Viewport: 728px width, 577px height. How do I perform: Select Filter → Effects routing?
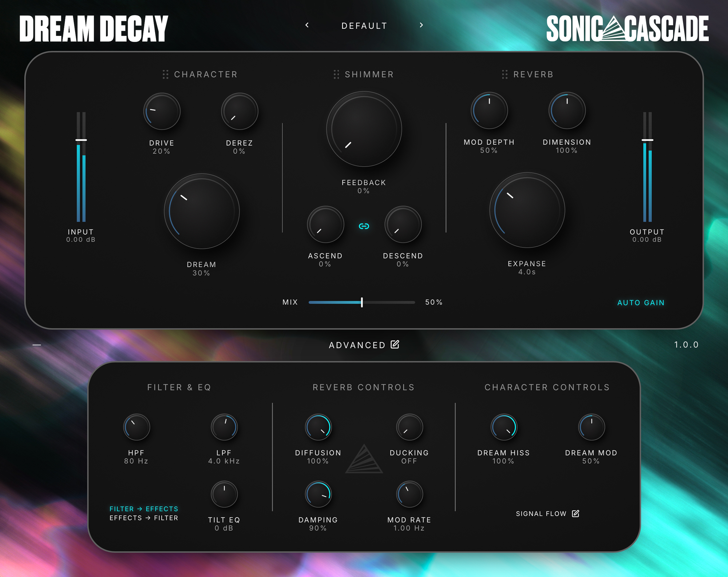click(144, 509)
